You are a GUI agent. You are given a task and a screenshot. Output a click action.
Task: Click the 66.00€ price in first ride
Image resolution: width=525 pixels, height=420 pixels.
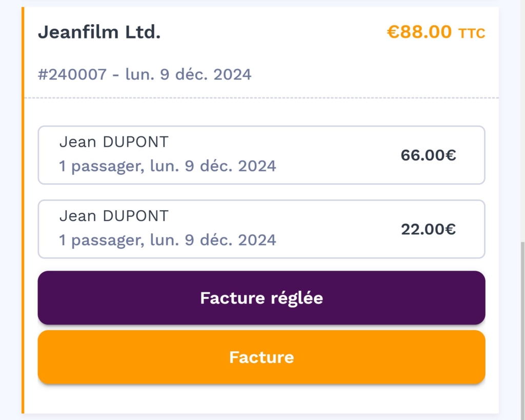428,155
